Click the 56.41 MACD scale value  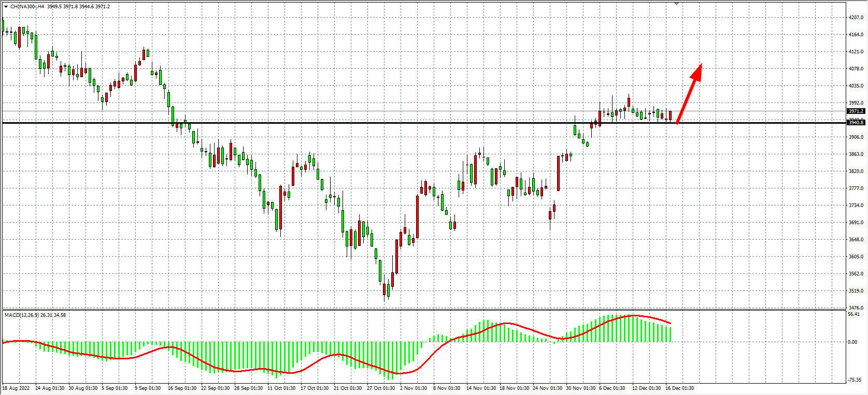[x=854, y=314]
